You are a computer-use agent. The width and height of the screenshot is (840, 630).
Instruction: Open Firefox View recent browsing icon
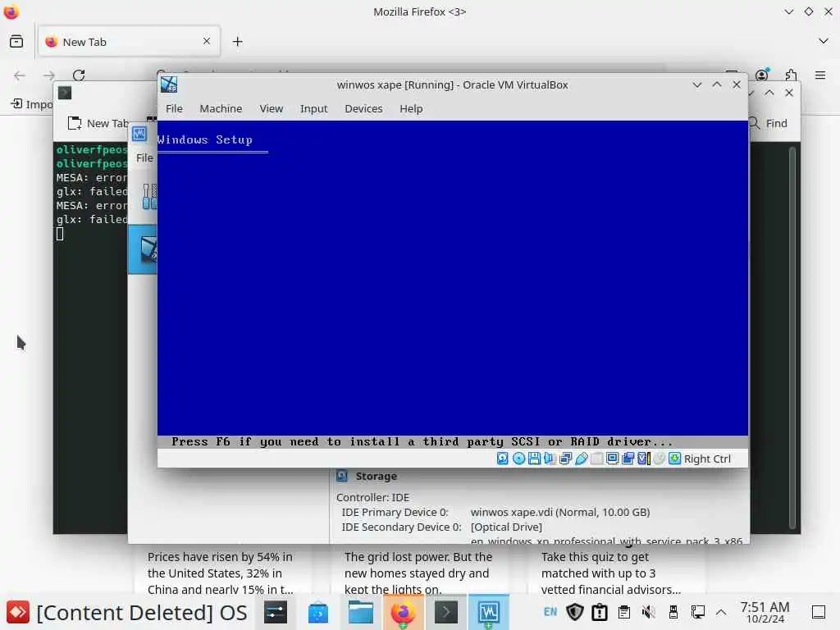(16, 41)
